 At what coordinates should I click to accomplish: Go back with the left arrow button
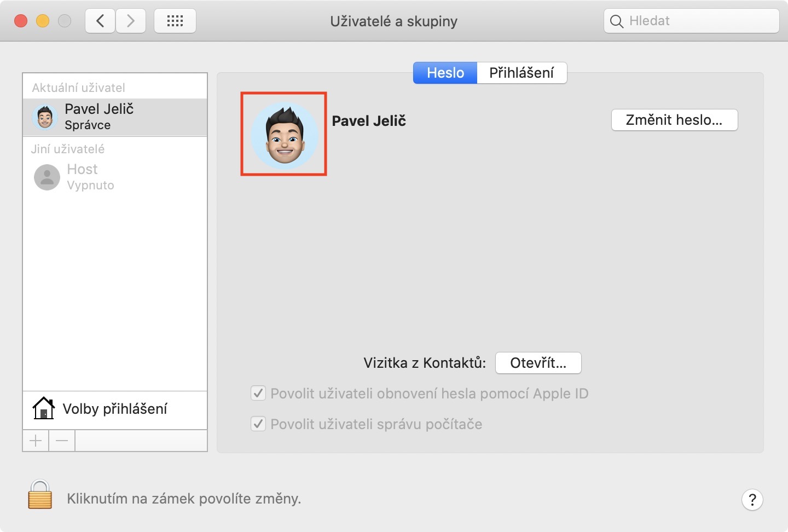pyautogui.click(x=100, y=21)
